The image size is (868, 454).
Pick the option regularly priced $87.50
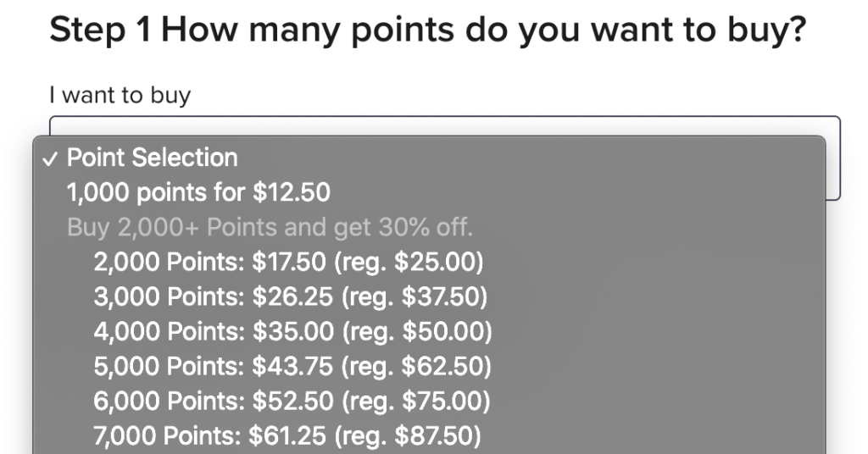tap(287, 436)
